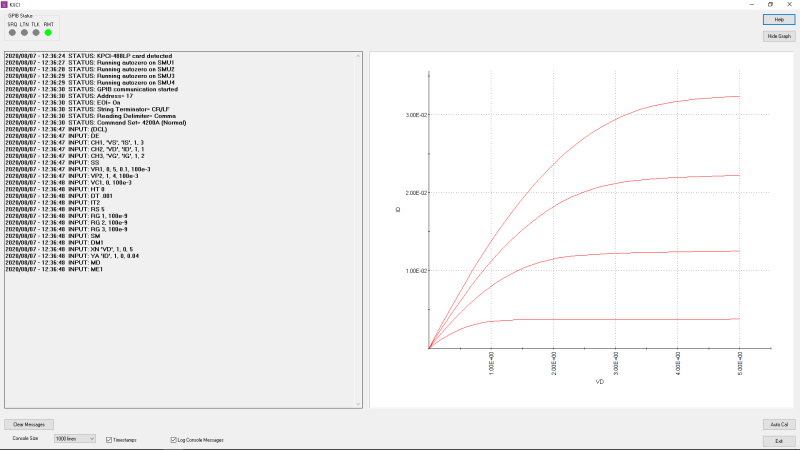Click the SRQ status indicator light
The image size is (800, 450).
tap(13, 32)
